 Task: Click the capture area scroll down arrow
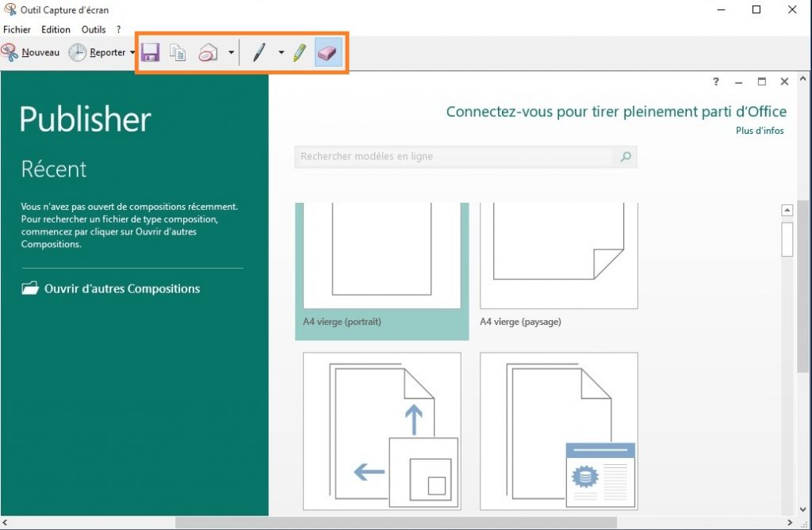[802, 509]
